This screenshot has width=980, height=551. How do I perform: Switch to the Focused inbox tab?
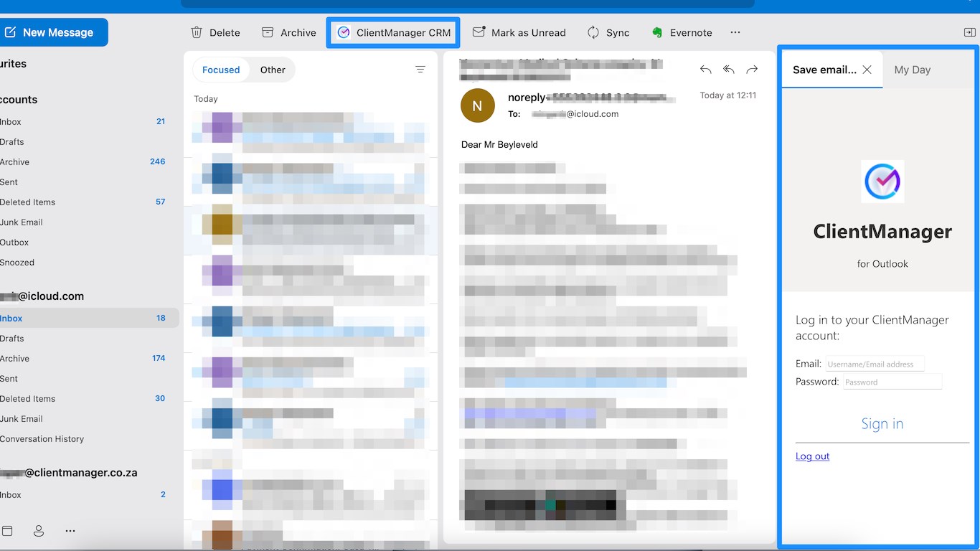click(221, 70)
